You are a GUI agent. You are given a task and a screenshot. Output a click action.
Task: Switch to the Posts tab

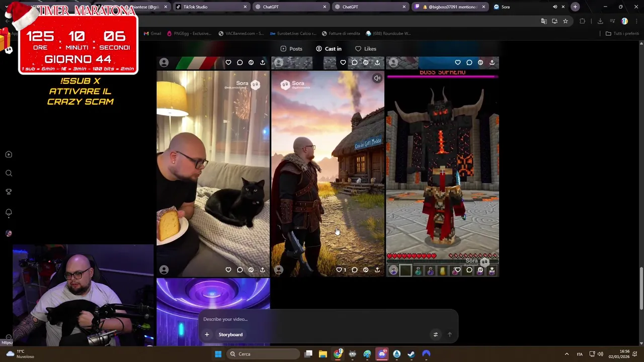tap(291, 49)
